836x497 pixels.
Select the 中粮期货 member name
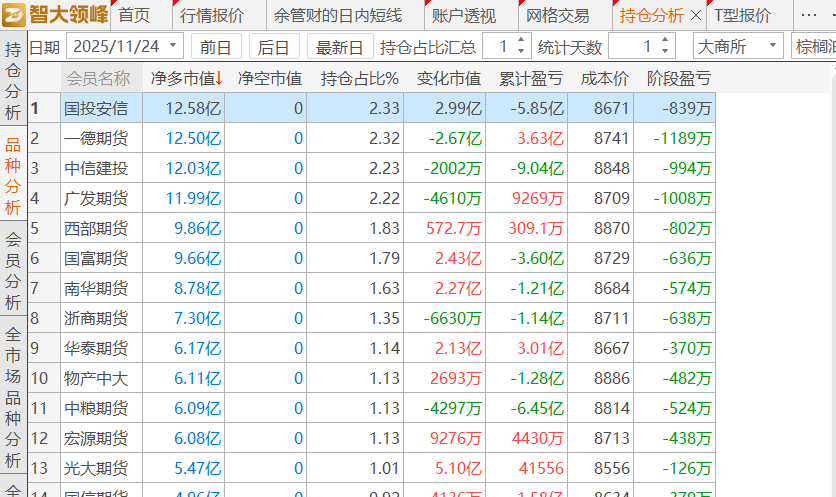96,408
